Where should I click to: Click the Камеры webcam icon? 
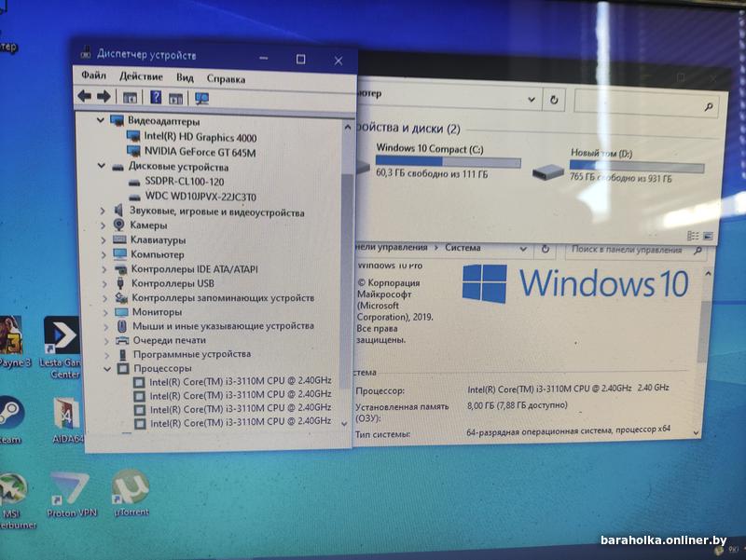(119, 225)
